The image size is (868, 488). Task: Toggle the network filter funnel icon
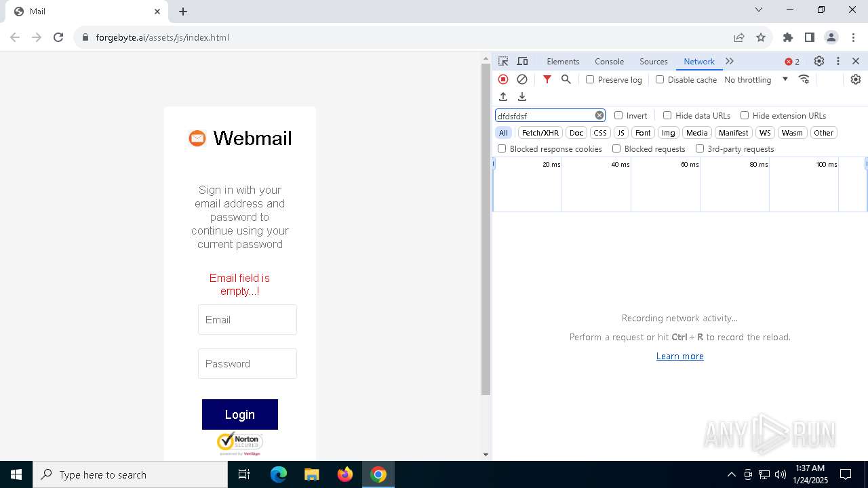(x=547, y=79)
